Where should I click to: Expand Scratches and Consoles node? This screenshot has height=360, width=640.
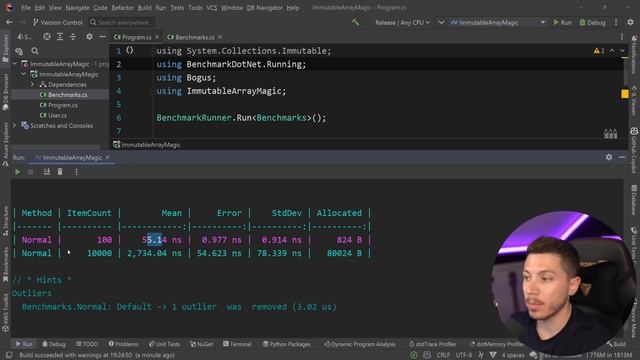coord(15,126)
